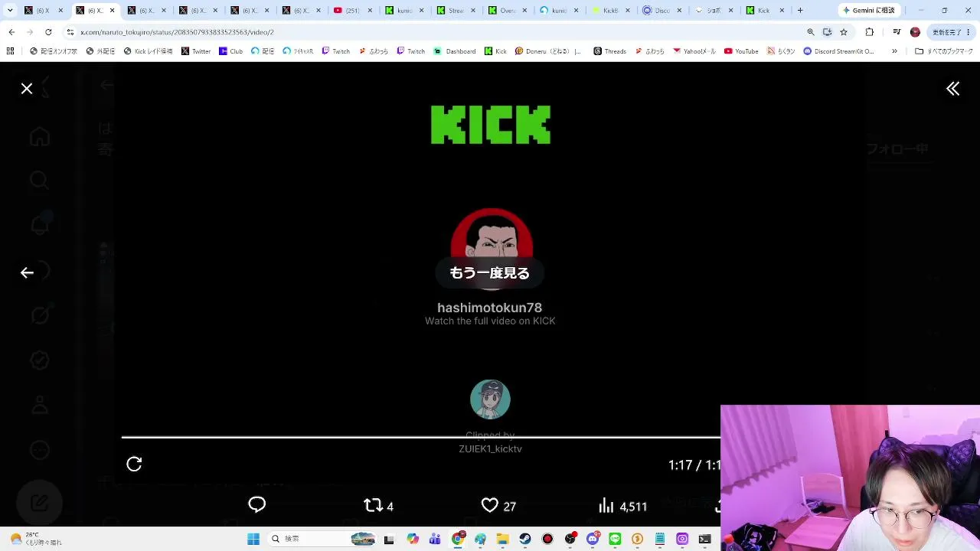Screen dimensions: 980x551
Task: Bookmark this page with the star icon
Action: point(844,32)
